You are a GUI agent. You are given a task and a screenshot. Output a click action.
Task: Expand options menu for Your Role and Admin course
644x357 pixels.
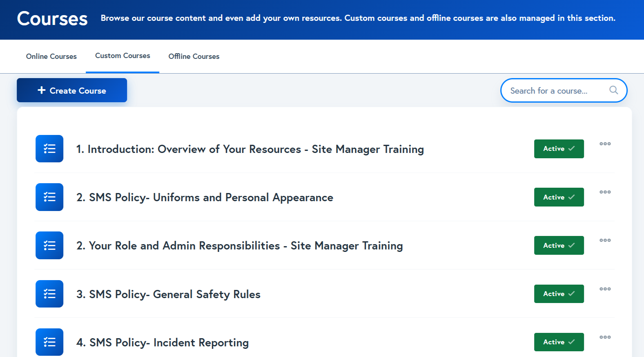[x=605, y=240]
